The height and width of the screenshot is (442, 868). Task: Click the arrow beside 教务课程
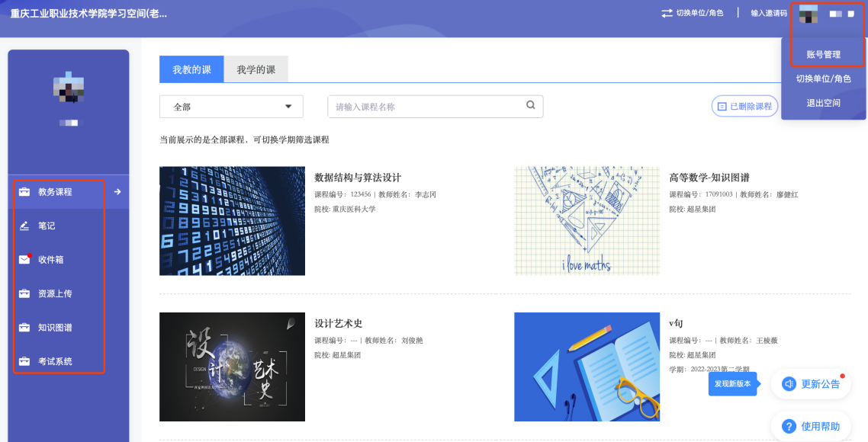[x=117, y=192]
